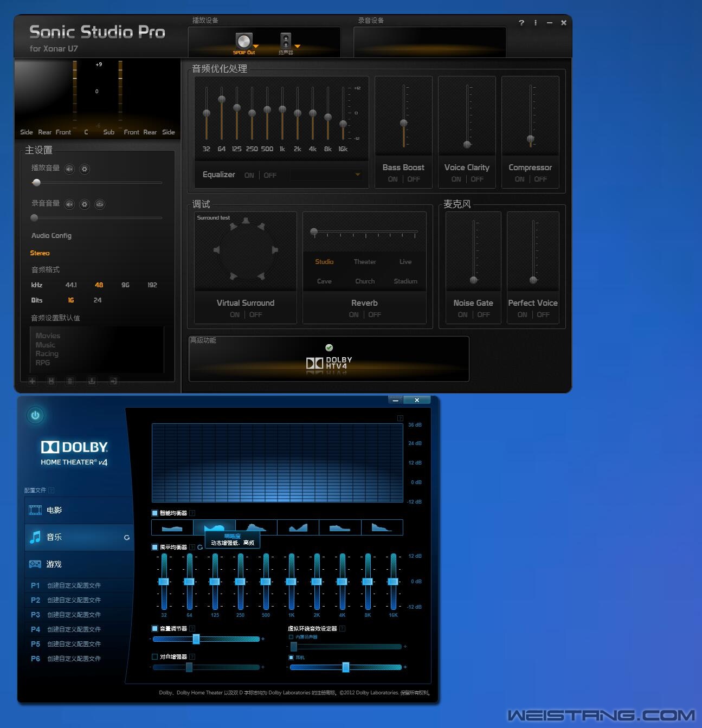Set sample rate to 44.1 kHz
Screen dimensions: 702x728
point(71,285)
